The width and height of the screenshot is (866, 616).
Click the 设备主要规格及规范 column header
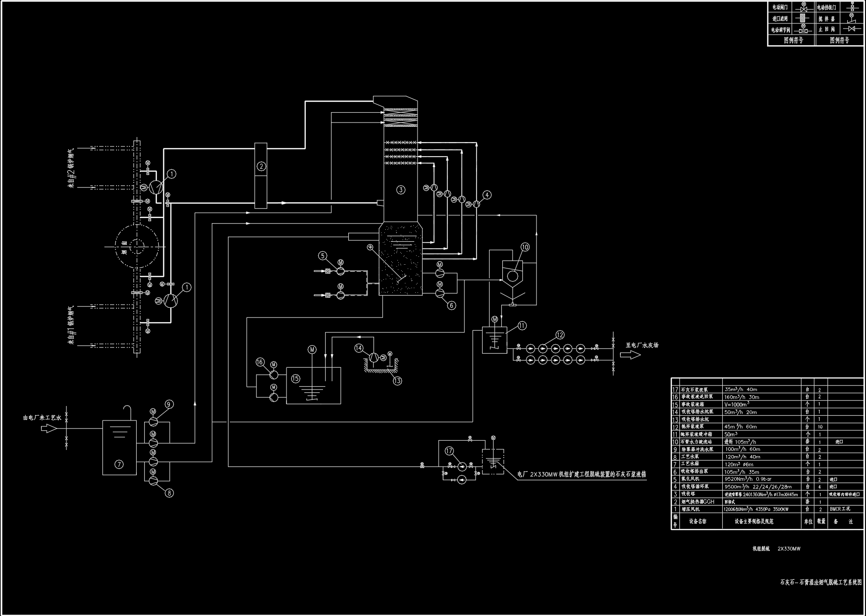[x=754, y=521]
